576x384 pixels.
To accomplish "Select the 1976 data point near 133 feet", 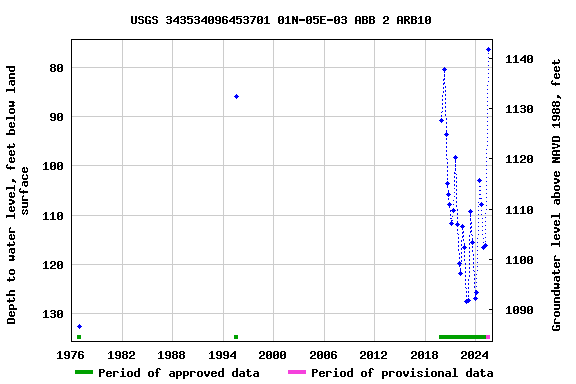I will 79,326.
